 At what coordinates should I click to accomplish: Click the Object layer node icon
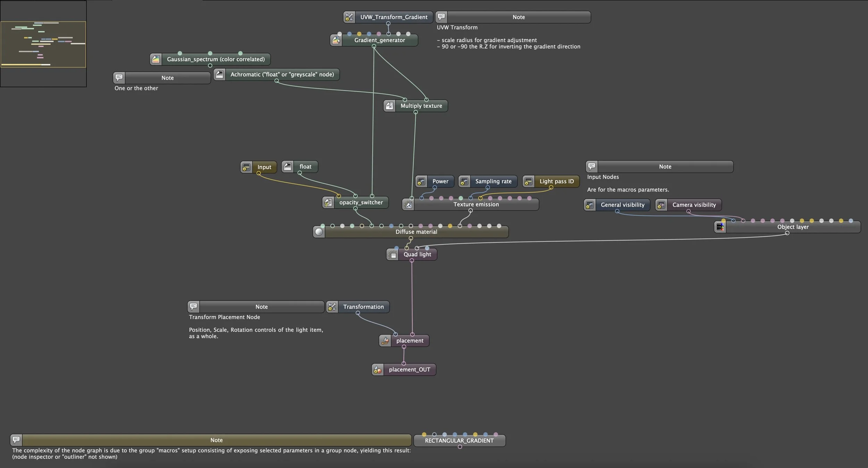coord(720,227)
